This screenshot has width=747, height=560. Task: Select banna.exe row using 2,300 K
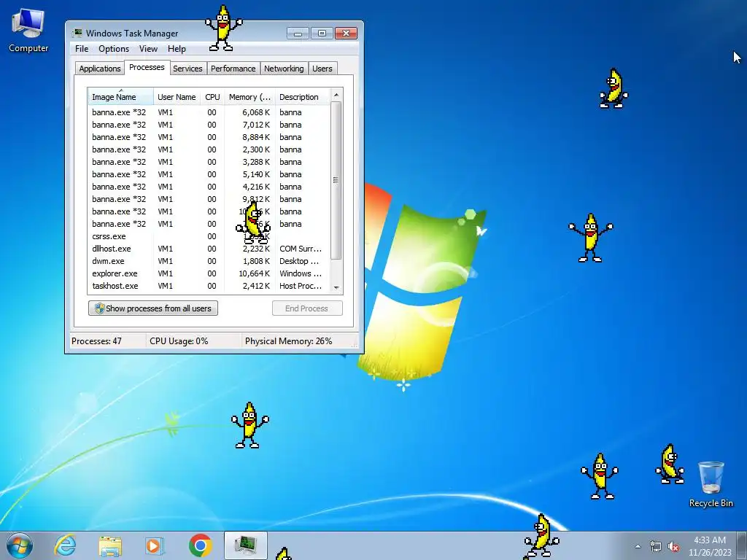(209, 149)
